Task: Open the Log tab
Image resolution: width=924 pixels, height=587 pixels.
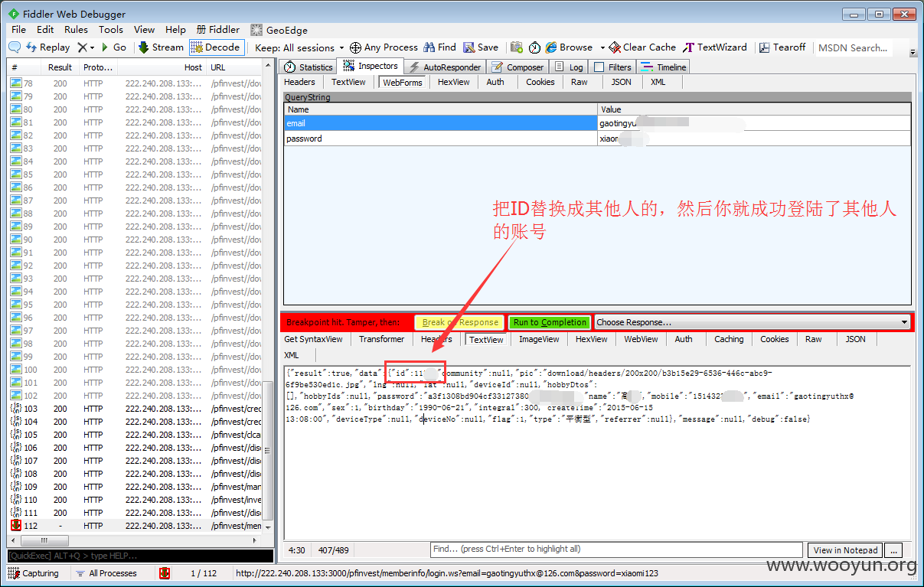Action: (x=569, y=67)
